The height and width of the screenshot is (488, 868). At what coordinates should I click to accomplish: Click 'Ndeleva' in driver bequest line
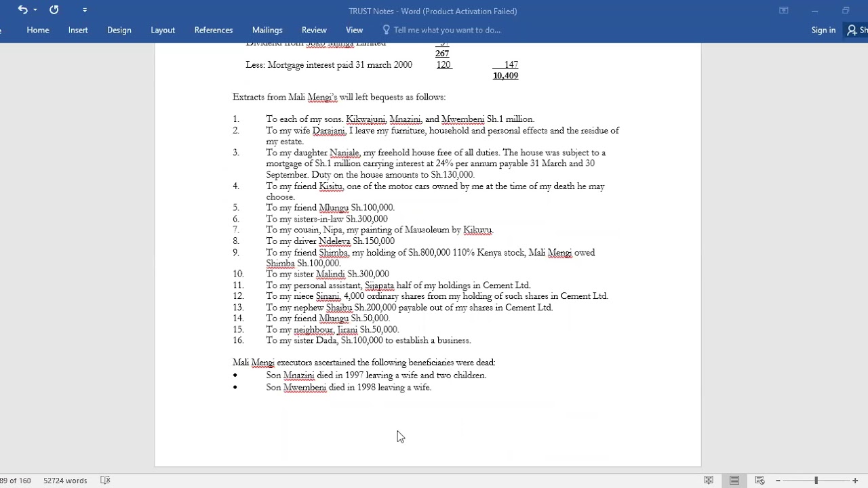[x=334, y=241]
